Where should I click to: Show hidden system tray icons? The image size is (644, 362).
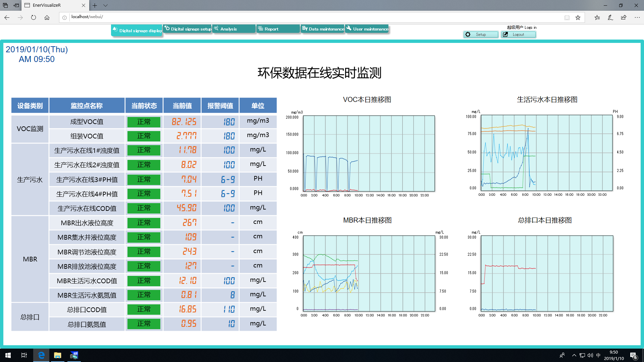pos(574,355)
